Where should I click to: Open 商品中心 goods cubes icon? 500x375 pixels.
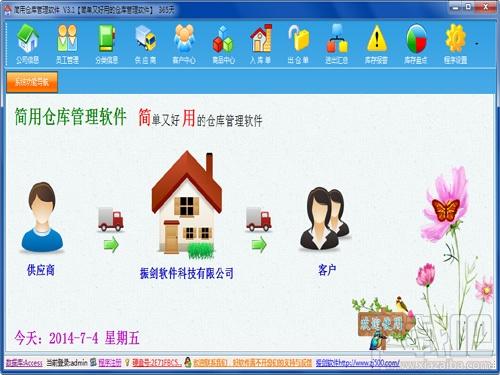pyautogui.click(x=223, y=44)
